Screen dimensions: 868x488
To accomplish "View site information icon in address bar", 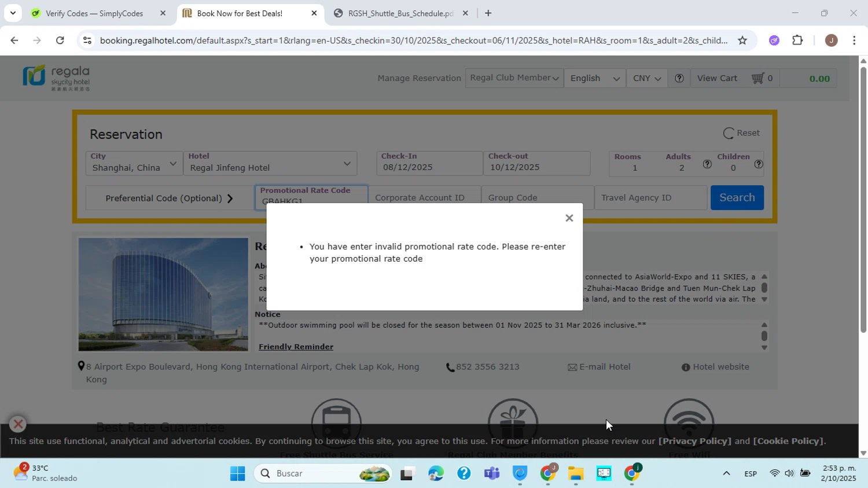I will 87,41.
